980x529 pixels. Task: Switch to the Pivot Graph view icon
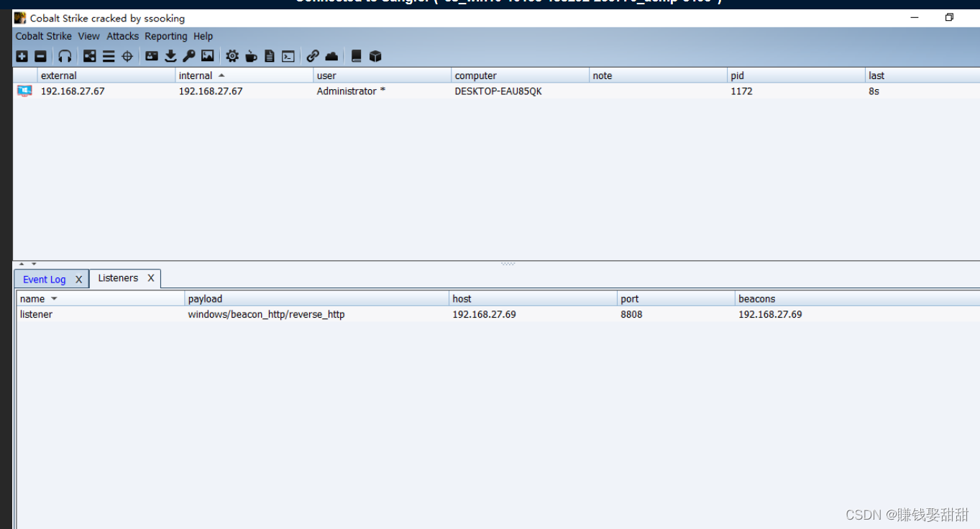pyautogui.click(x=90, y=56)
